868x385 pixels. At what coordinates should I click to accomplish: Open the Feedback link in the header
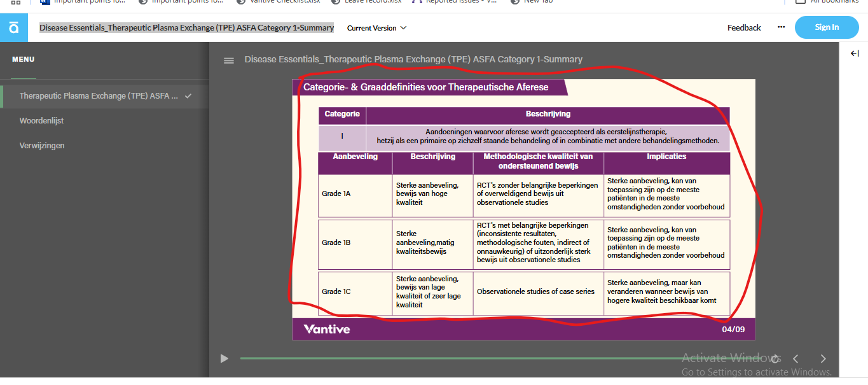coord(744,28)
